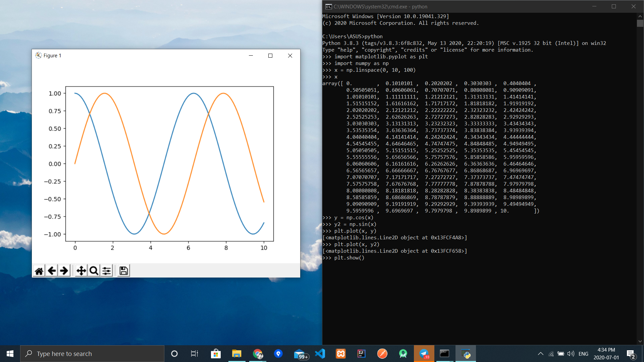Open the Windows Start menu
The width and height of the screenshot is (644, 362).
coord(10,354)
